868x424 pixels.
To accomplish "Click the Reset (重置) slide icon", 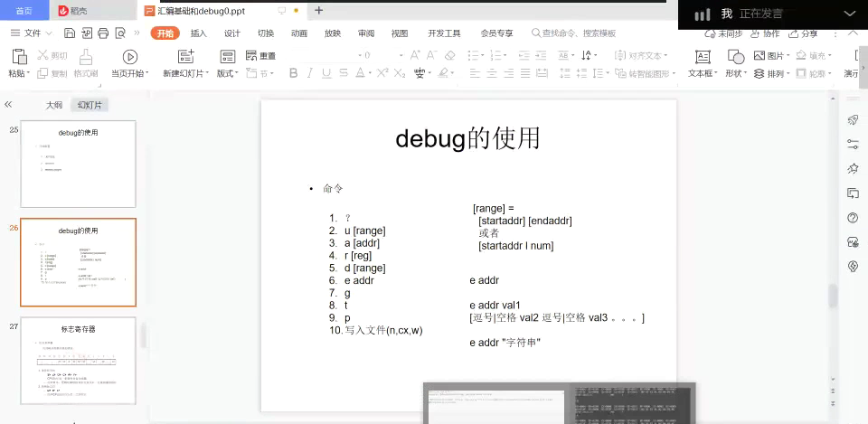I will (261, 56).
